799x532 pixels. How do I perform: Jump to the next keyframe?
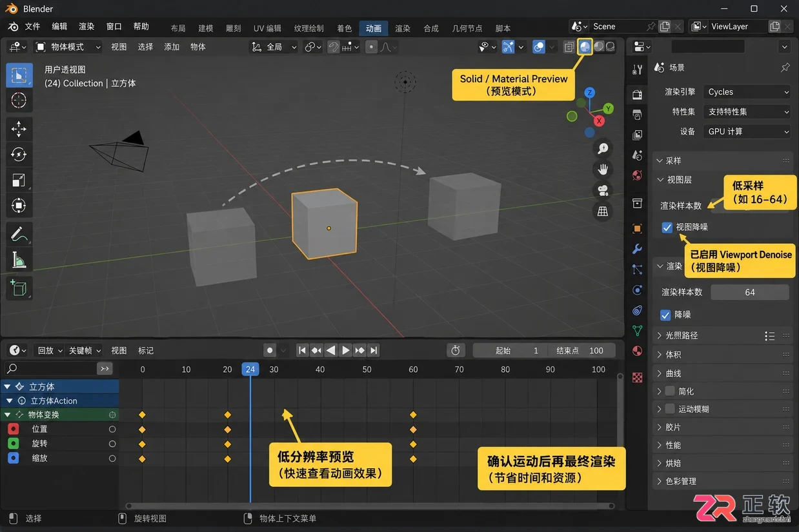coord(359,350)
